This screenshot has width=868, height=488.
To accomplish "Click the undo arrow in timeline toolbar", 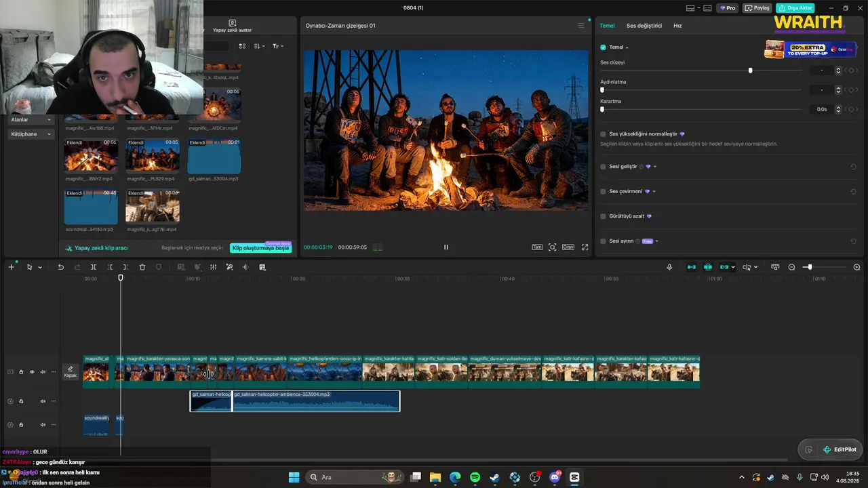I will (x=60, y=267).
